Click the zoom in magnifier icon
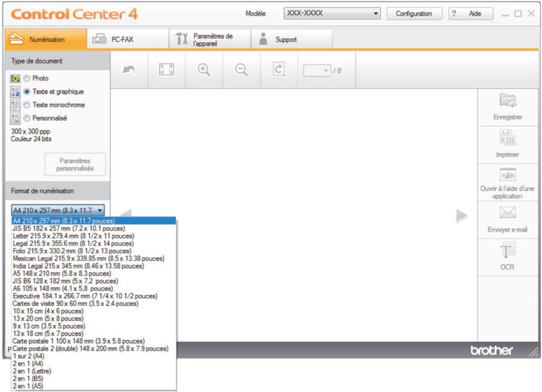Screen dimensions: 542x392 (x=204, y=70)
